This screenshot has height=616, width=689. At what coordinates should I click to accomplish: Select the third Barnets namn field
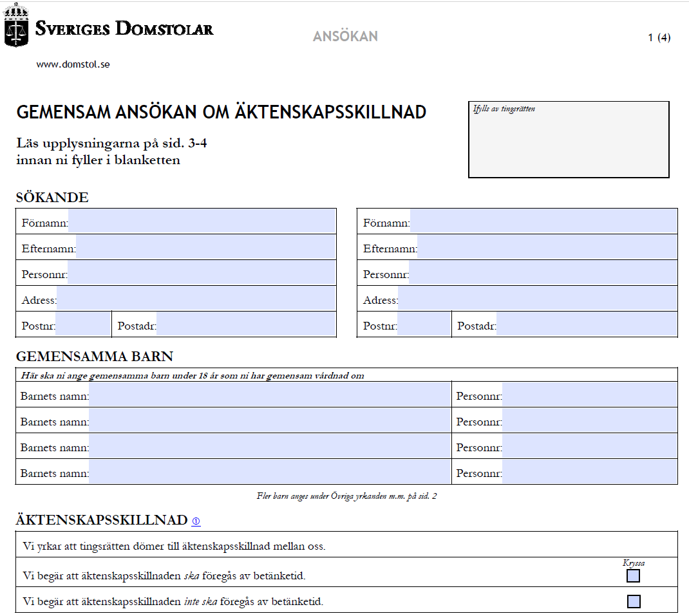tap(270, 446)
